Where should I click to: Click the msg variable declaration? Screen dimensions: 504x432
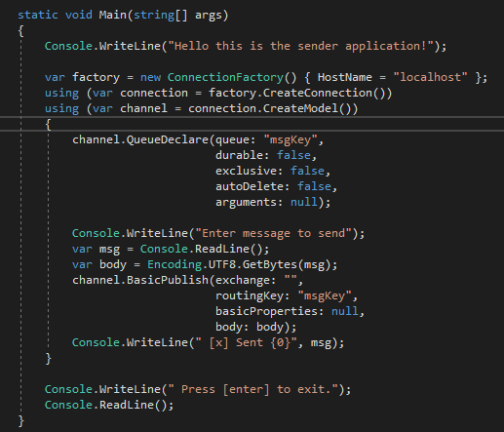109,250
